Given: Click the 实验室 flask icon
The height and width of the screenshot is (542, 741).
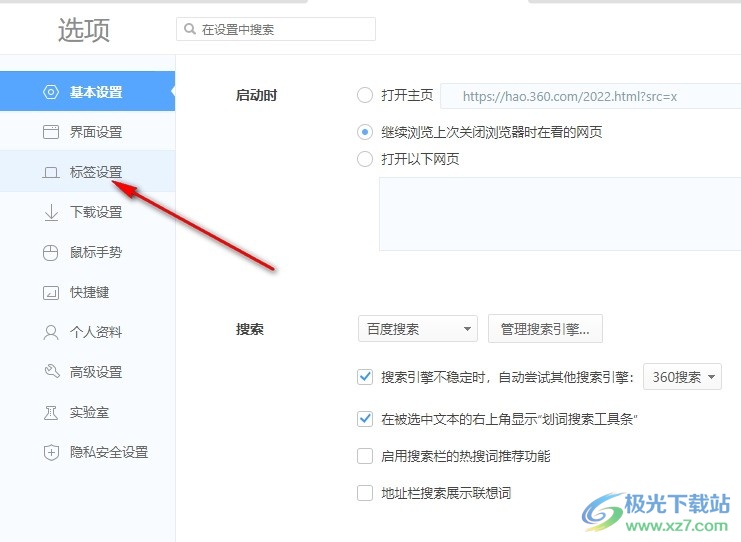Looking at the screenshot, I should 51,413.
